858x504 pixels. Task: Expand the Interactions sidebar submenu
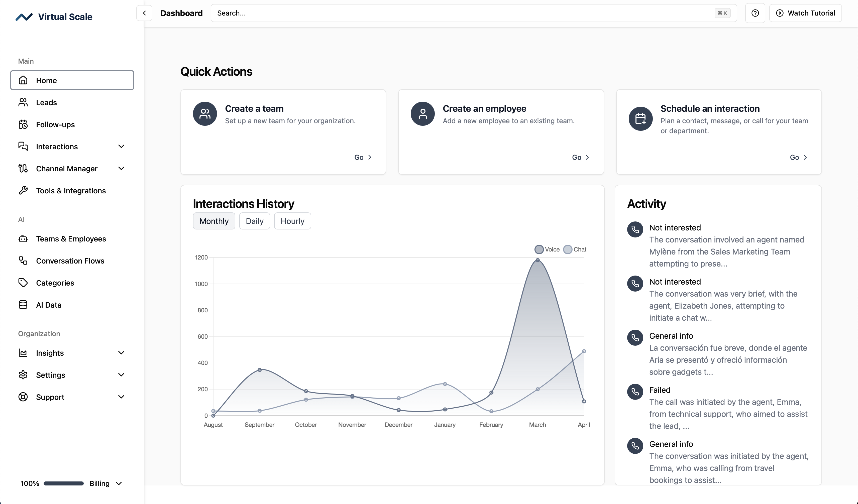(121, 146)
